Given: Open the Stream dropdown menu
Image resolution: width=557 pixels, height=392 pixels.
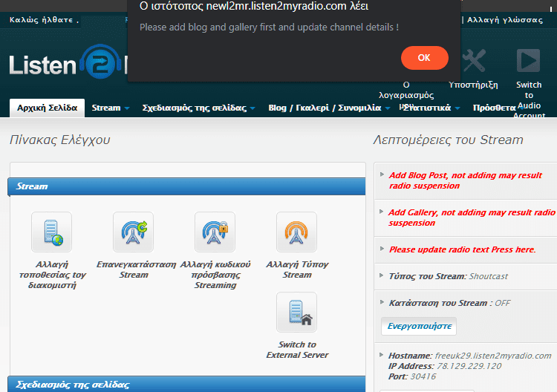Looking at the screenshot, I should pos(110,108).
